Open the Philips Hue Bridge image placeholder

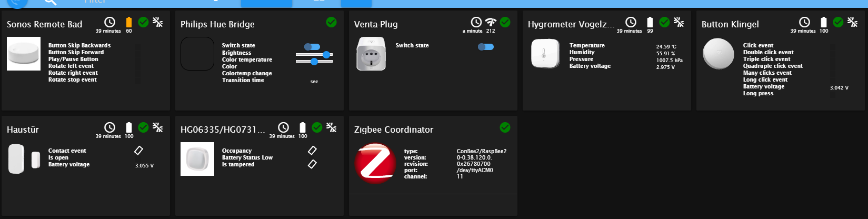click(197, 54)
